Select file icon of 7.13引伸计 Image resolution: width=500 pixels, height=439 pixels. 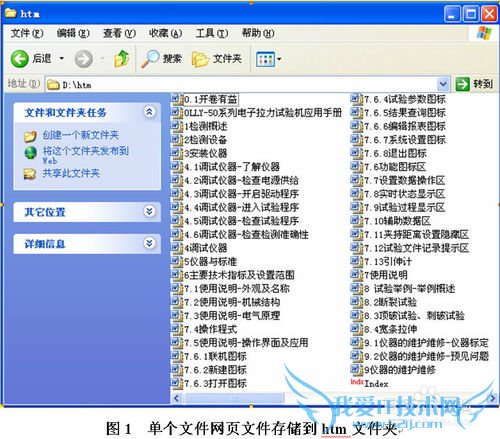[357, 261]
